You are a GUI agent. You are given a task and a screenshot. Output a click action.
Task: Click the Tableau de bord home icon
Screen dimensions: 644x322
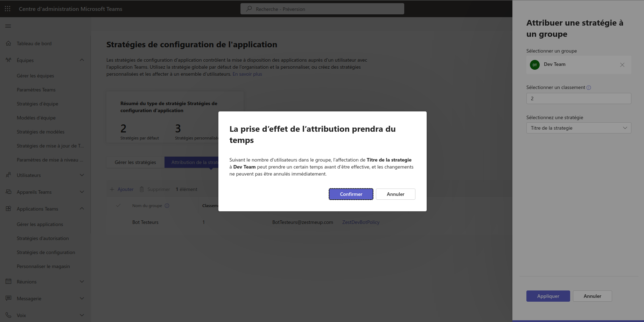pyautogui.click(x=8, y=43)
